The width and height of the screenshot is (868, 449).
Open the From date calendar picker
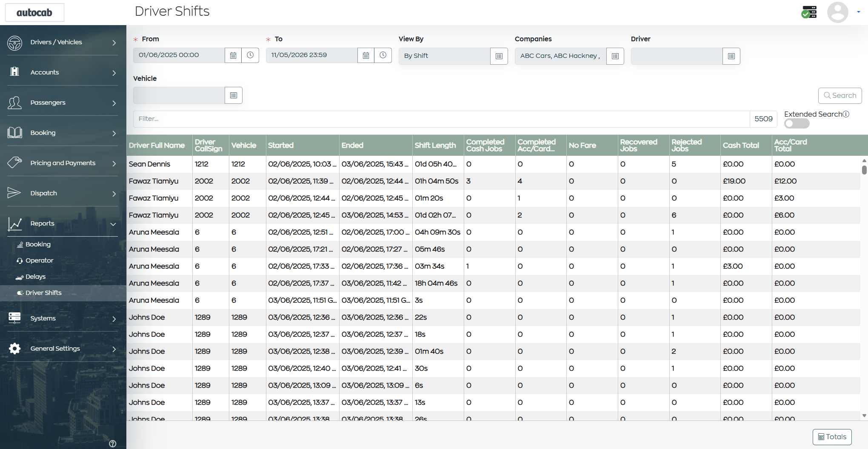click(233, 55)
